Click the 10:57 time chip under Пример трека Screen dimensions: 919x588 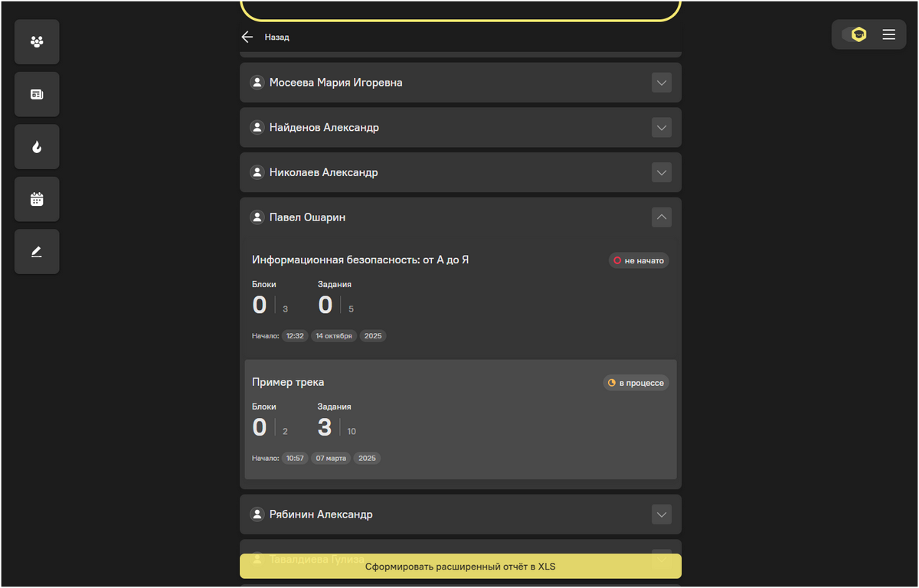click(295, 458)
